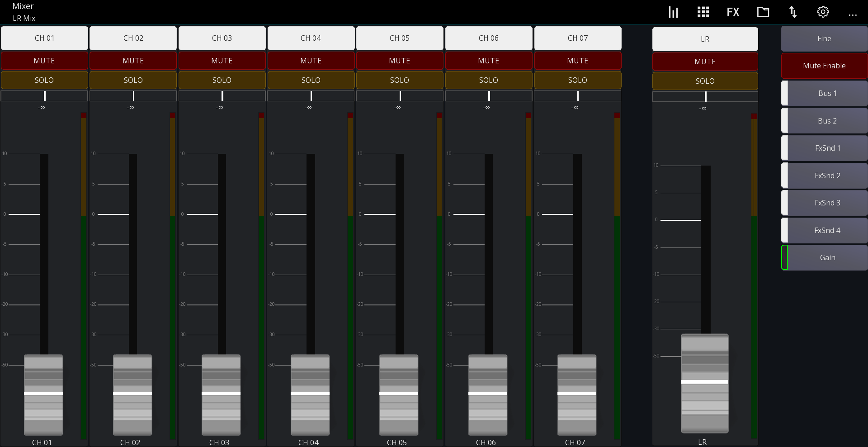Switch to the CH 04 channel tab

pos(311,38)
